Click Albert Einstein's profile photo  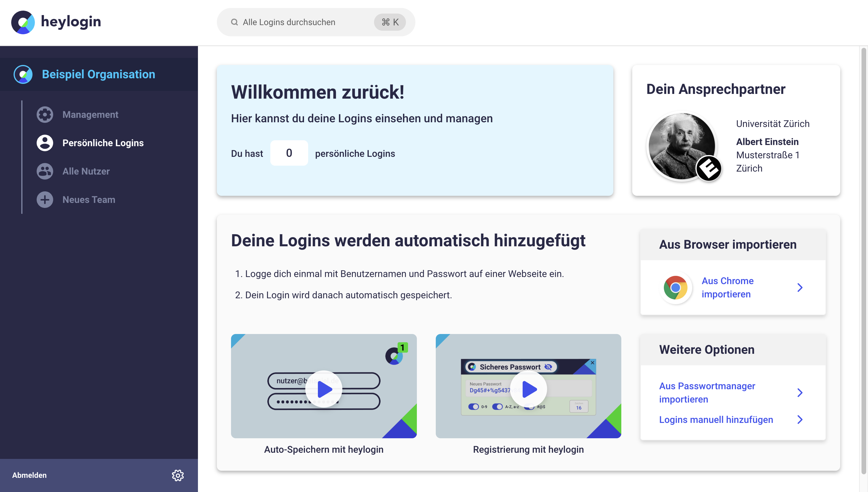point(681,146)
